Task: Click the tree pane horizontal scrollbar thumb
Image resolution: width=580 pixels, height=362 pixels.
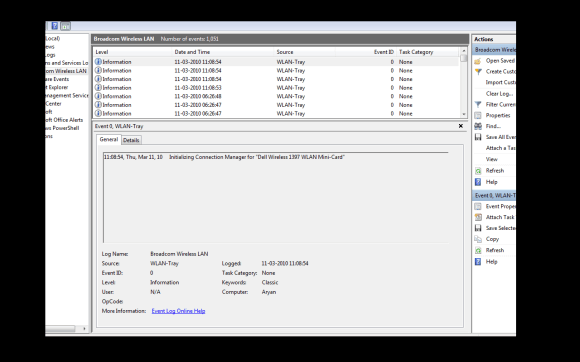Action: pos(60,328)
